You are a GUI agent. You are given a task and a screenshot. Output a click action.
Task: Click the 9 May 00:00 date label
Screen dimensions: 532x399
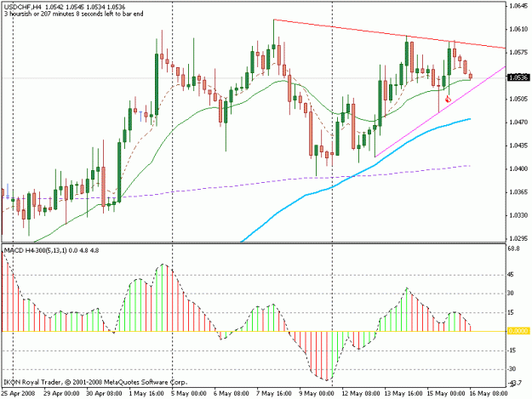(317, 393)
